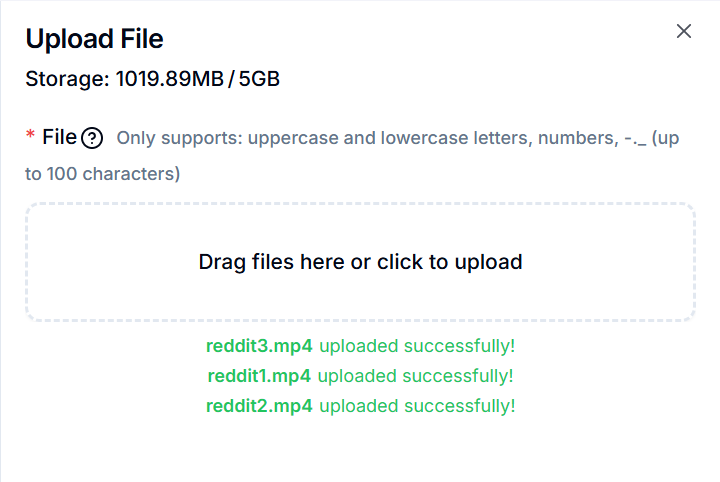Click the File help question mark icon
Image resolution: width=720 pixels, height=482 pixels.
(93, 138)
